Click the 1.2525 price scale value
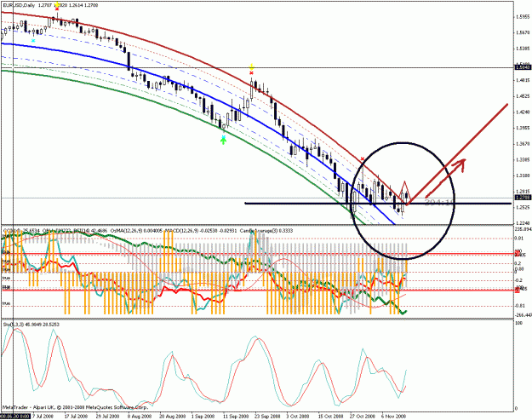The width and height of the screenshot is (532, 420). point(523,207)
